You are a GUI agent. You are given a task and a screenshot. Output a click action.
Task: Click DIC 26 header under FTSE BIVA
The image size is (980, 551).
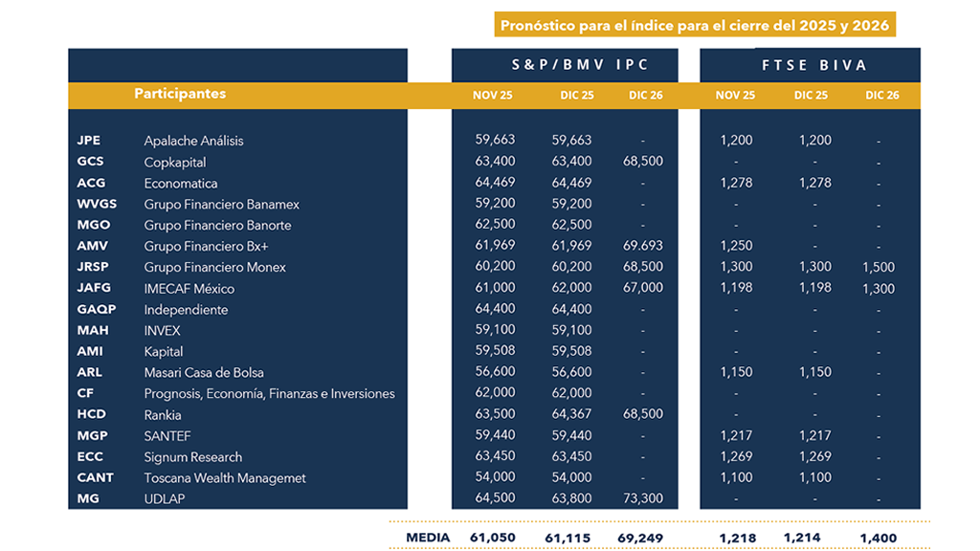880,96
